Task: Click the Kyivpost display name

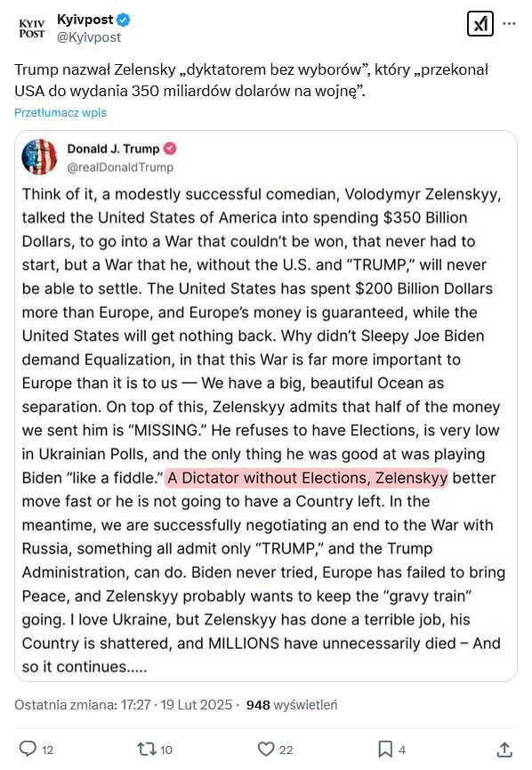Action: (85, 20)
